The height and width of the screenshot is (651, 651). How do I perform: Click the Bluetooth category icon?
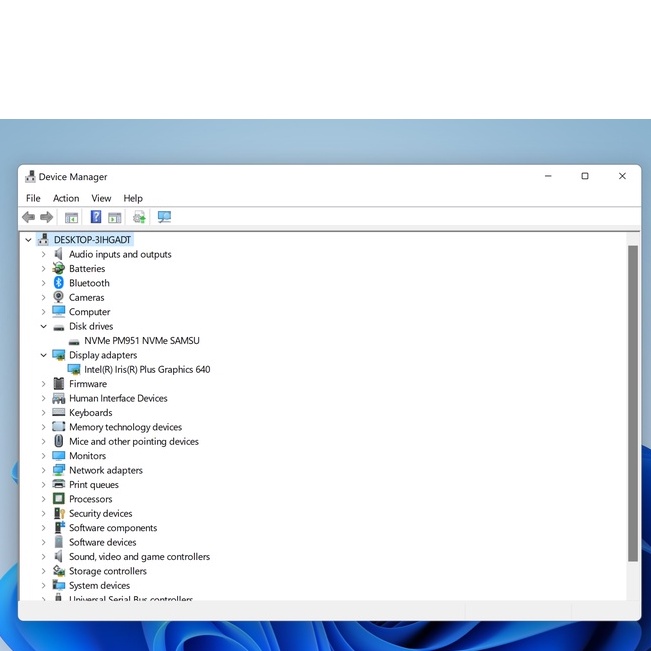pyautogui.click(x=59, y=283)
